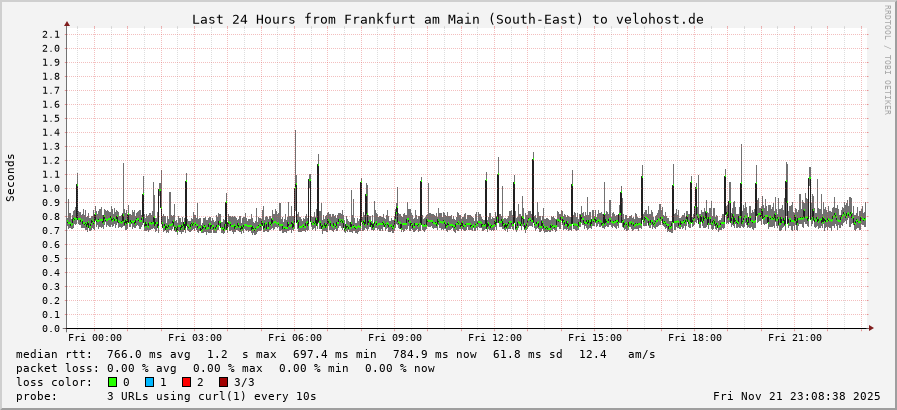The width and height of the screenshot is (897, 410).
Task: Select the Fri 06:00 time axis label
Action: (x=295, y=338)
